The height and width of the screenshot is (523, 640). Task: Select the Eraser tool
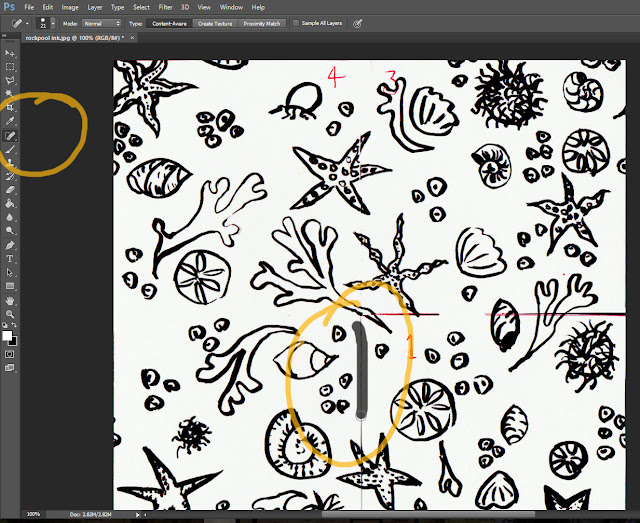[x=10, y=190]
